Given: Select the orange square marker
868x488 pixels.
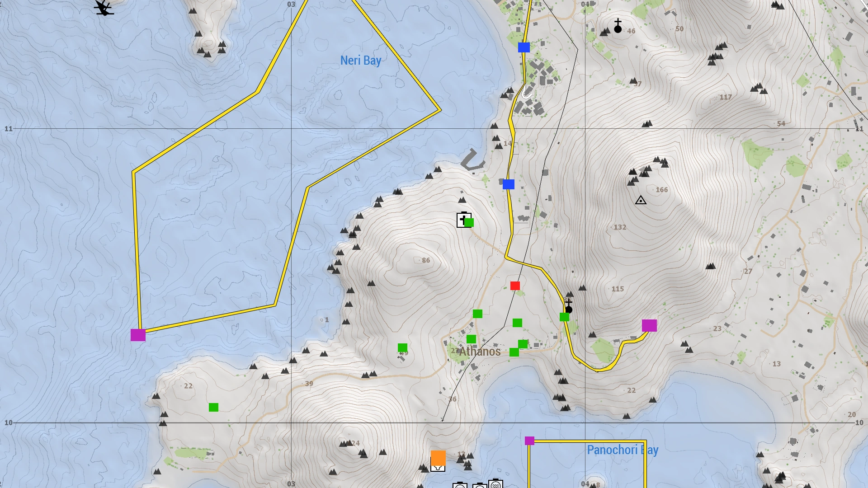Looking at the screenshot, I should 438,458.
